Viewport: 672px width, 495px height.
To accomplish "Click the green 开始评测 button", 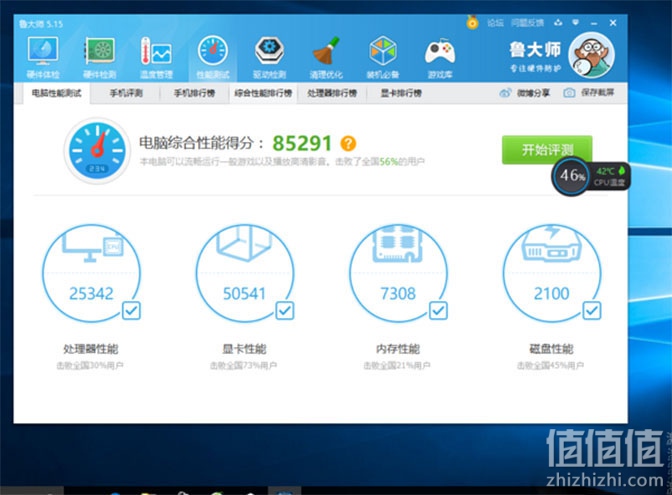I will tap(547, 150).
